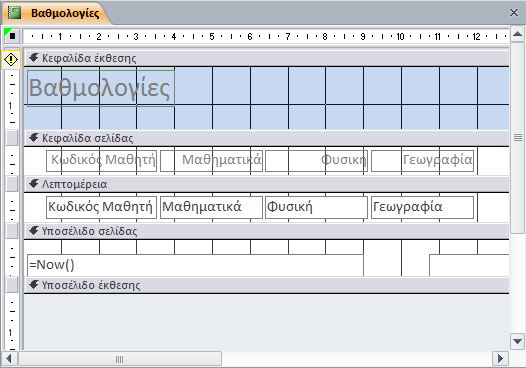Click the Μαθηματικά text box in Detail
526x368 pixels.
211,207
